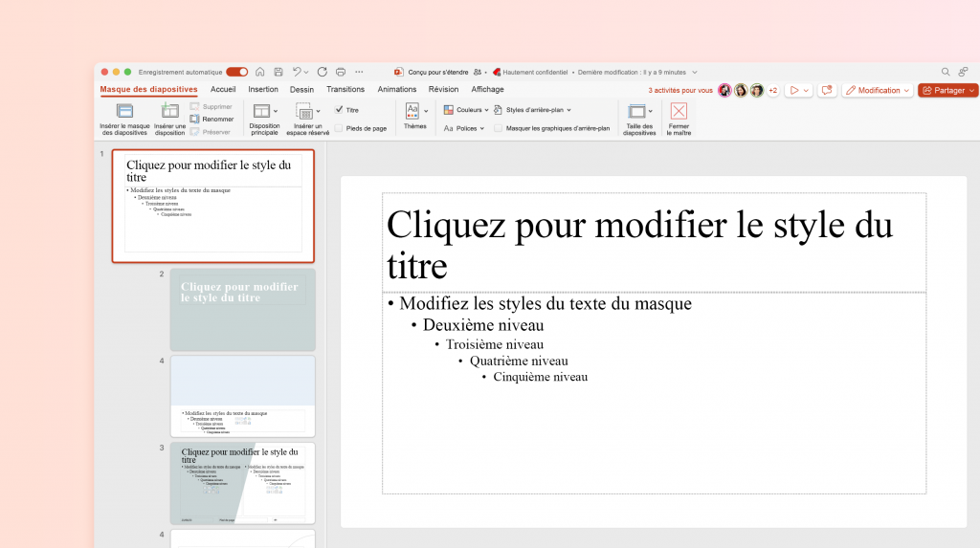Open the Accueil tab
The image size is (980, 548).
pyautogui.click(x=223, y=89)
